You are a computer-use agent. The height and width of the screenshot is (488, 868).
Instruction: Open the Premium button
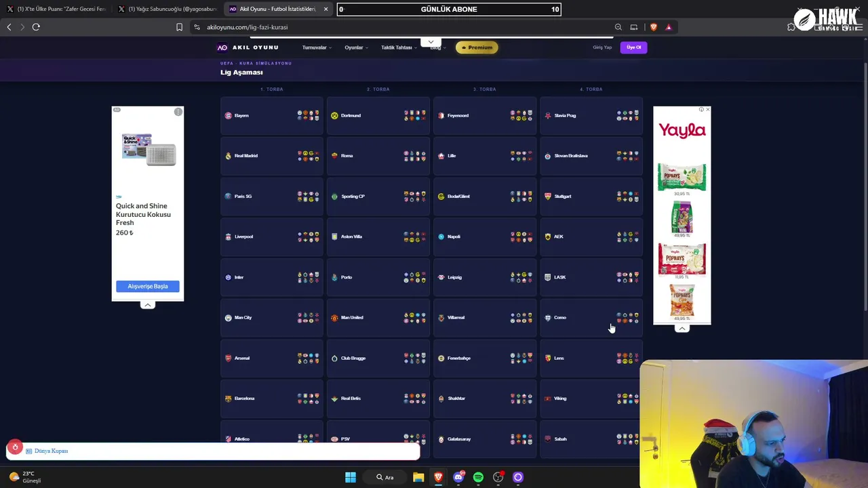pos(477,47)
